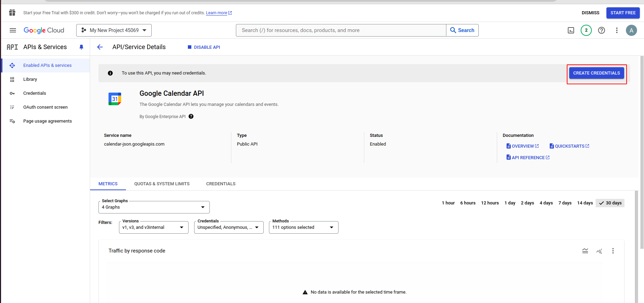This screenshot has height=303, width=644.
Task: Switch to Quotas & System Limits tab
Action: (x=162, y=184)
